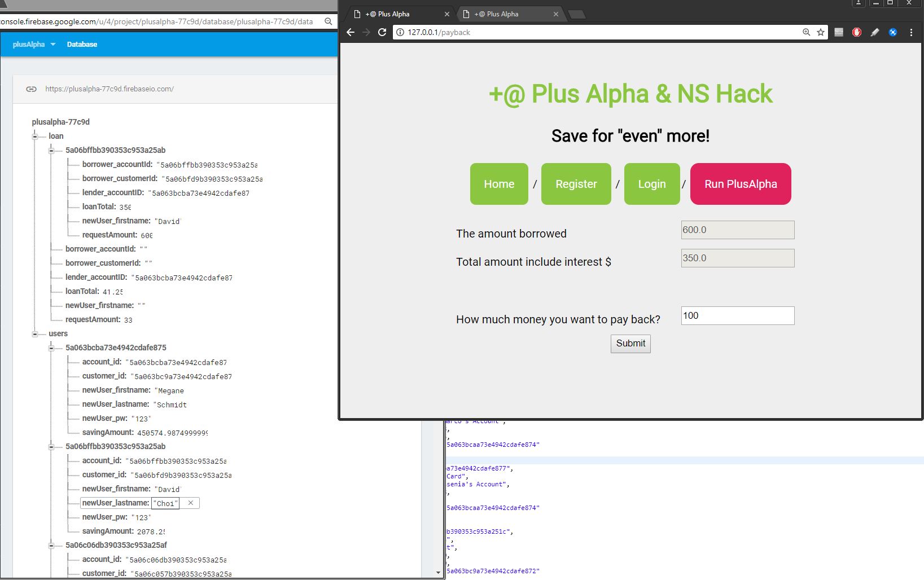This screenshot has width=924, height=580.
Task: Focus the pay back amount field
Action: pyautogui.click(x=738, y=316)
